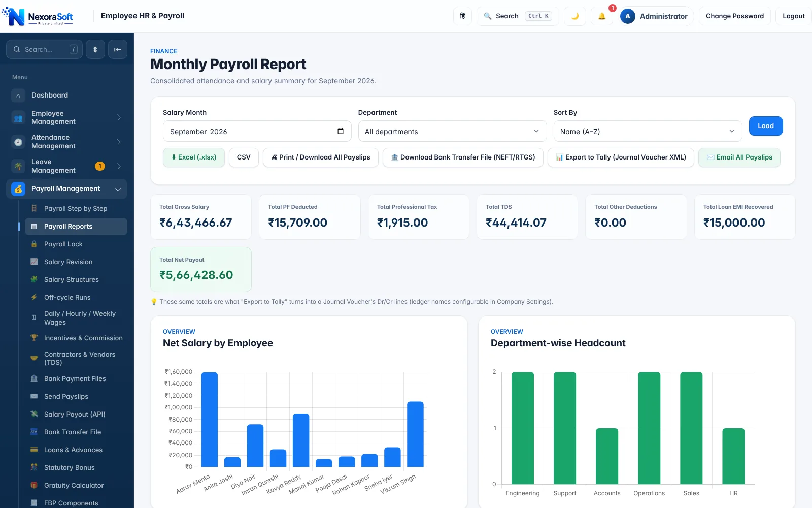
Task: Click the Employee Management people icon
Action: click(18, 118)
